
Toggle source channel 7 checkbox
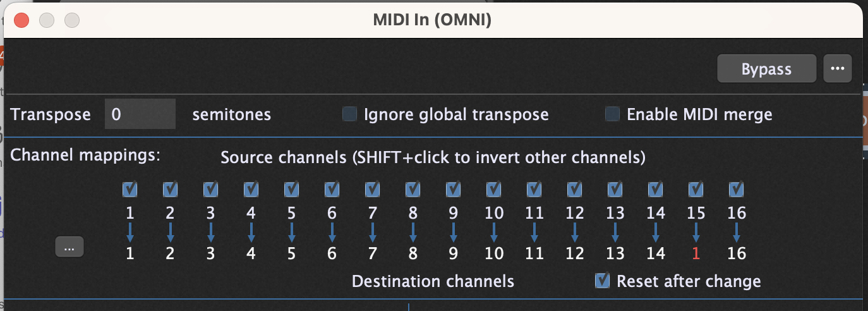tap(372, 189)
